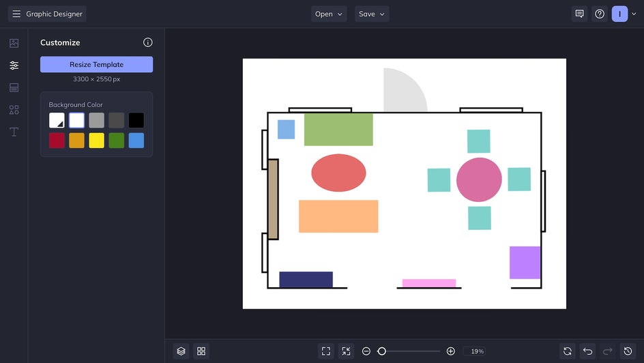Click the fit to screen icon
This screenshot has width=644, height=363.
click(326, 351)
